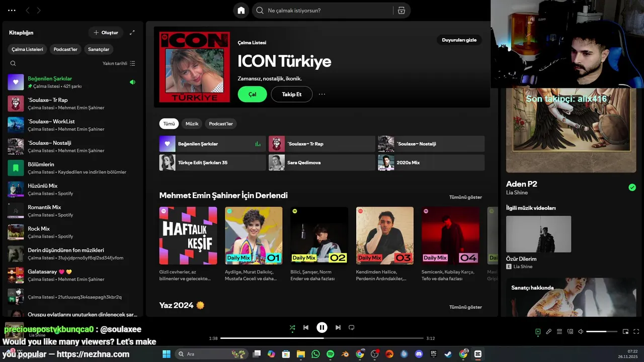Select the Tümü filter chip
This screenshot has width=644, height=362.
coord(169,124)
